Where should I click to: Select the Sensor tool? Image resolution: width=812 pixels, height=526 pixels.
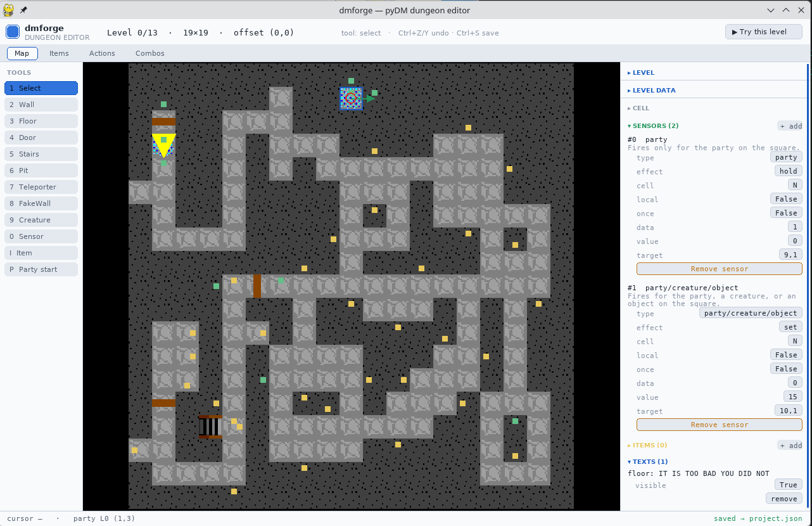(x=41, y=236)
